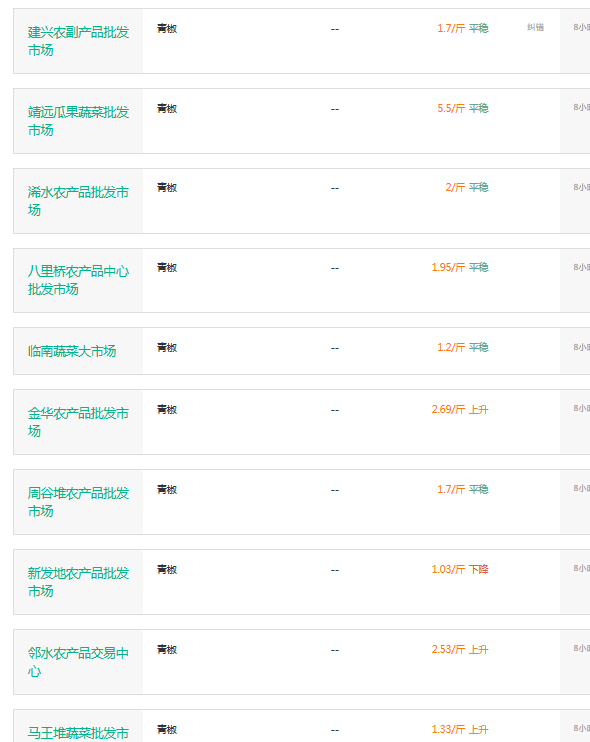Click the 1.2/斤 平稳 price in 临南 row
The image size is (590, 742).
click(462, 347)
